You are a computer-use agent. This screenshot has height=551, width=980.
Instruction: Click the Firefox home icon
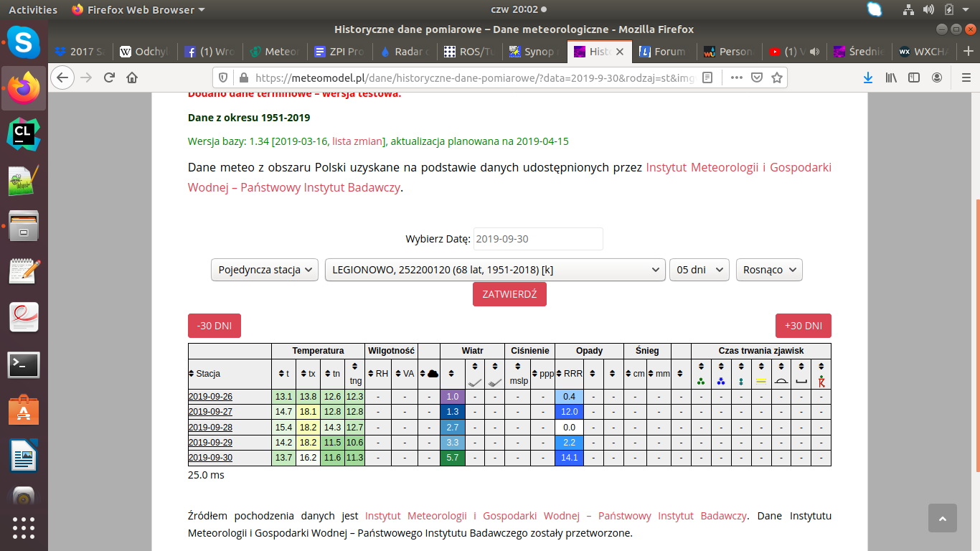tap(132, 77)
